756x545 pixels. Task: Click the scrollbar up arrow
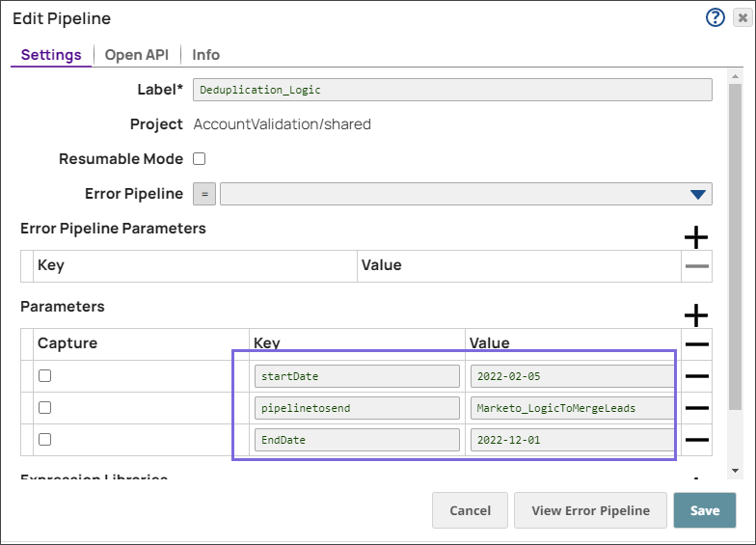(735, 76)
